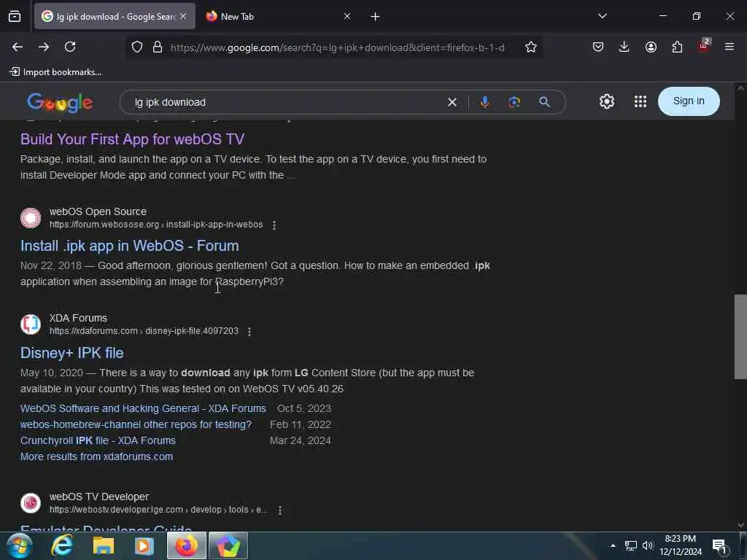Open options for webOS TV Developer result
The height and width of the screenshot is (560, 747).
[x=279, y=510]
